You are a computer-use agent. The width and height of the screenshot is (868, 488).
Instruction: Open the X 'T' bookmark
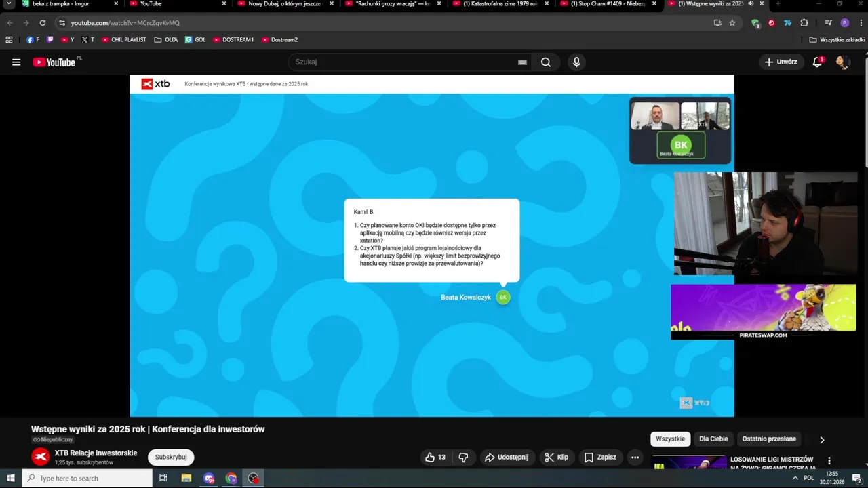pyautogui.click(x=87, y=39)
